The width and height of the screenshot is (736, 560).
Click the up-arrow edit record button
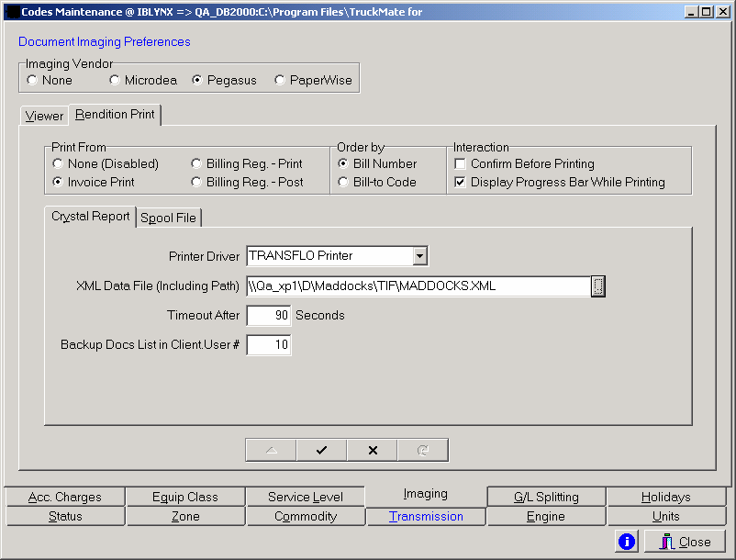point(271,450)
